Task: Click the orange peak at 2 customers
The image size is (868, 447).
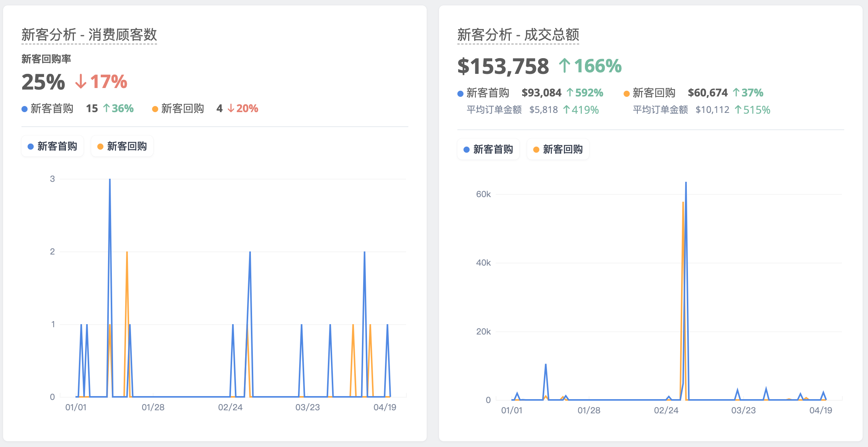Action: [x=127, y=252]
